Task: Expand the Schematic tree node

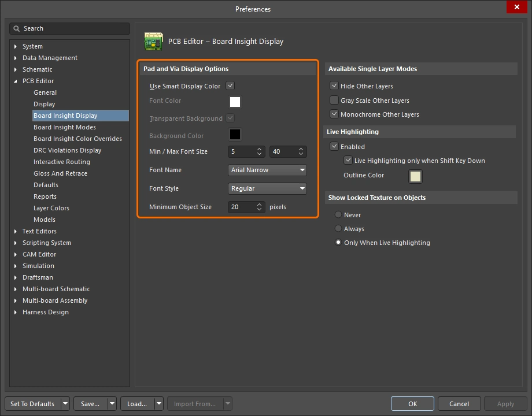Action: pyautogui.click(x=16, y=69)
